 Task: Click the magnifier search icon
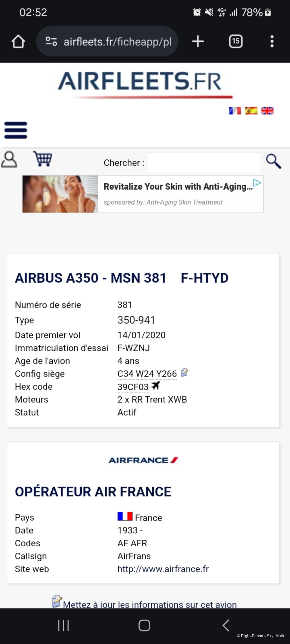point(274,161)
